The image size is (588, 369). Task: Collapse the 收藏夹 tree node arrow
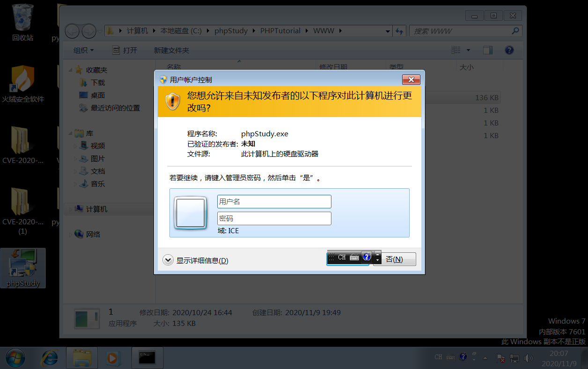tap(71, 70)
